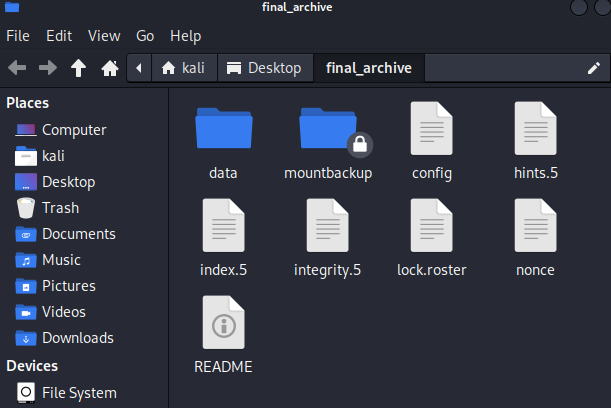Screen dimensions: 611x408
Task: Open the View menu
Action: 104,36
